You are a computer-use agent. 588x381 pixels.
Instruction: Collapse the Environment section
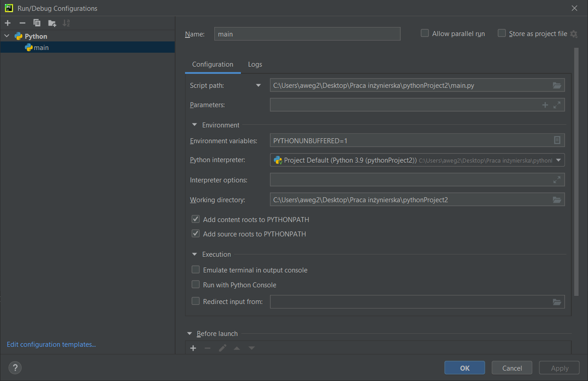point(194,125)
